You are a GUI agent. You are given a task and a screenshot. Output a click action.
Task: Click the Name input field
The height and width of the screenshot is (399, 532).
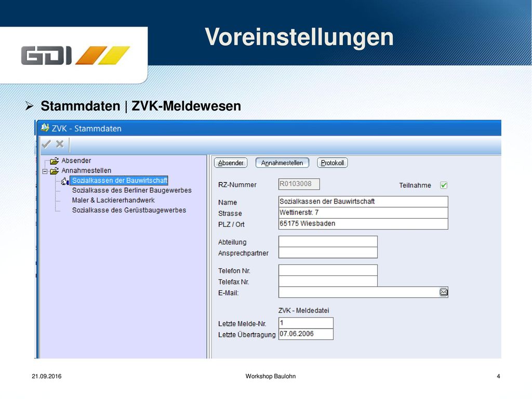[363, 202]
